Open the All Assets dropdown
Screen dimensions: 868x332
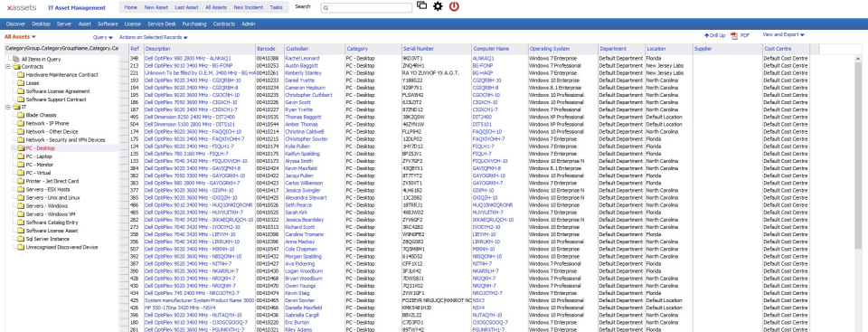pyautogui.click(x=20, y=36)
